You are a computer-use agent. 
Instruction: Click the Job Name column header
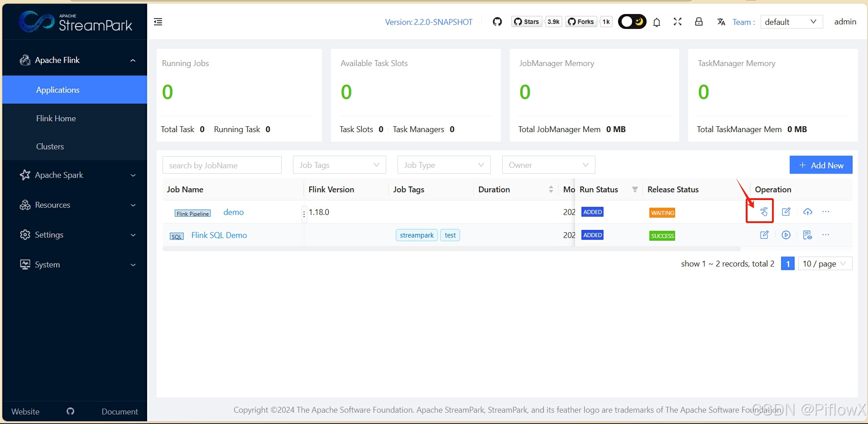[185, 190]
